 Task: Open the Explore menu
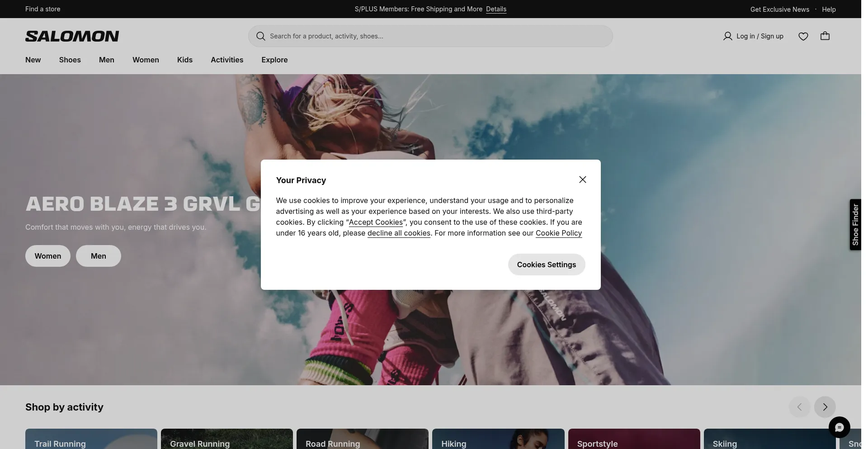click(274, 60)
